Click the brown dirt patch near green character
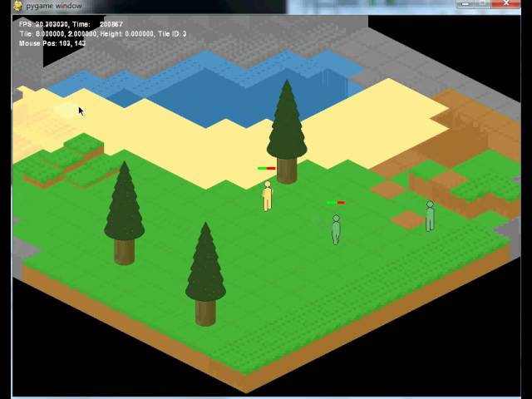Screen dimensions: 532x399 (x=408, y=219)
